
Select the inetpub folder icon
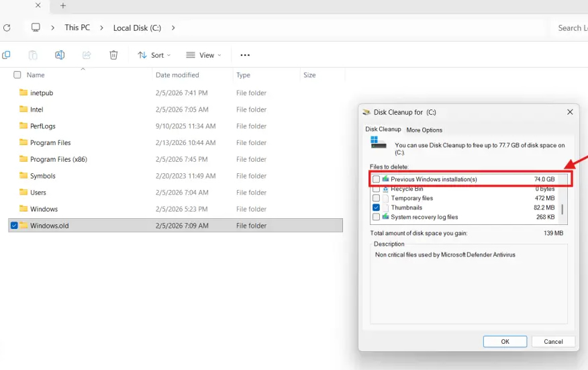coord(23,92)
